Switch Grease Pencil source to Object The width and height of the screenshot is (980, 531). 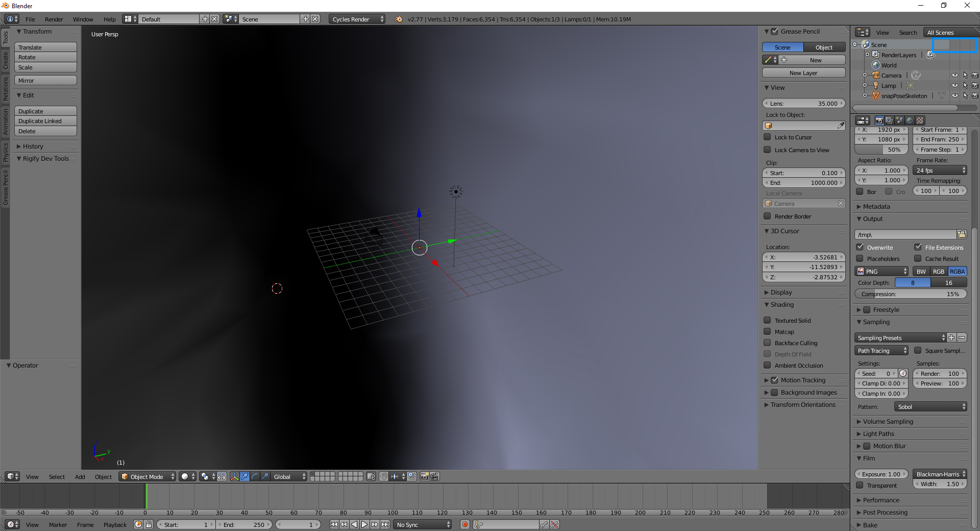(824, 47)
